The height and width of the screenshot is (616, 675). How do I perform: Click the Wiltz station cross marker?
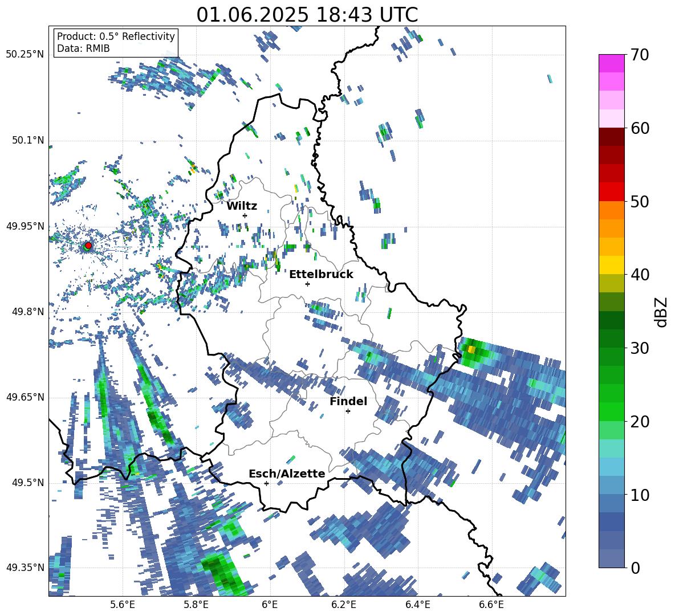(245, 215)
